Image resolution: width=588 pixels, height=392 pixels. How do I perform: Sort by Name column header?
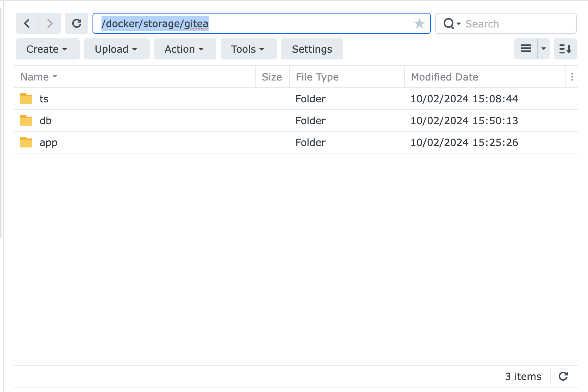coord(135,77)
